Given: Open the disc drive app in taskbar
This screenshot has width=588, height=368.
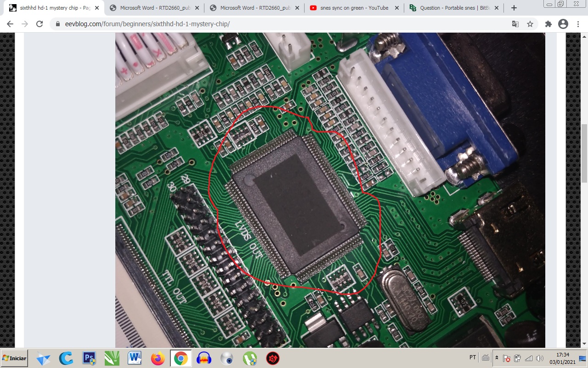Looking at the screenshot, I should click(227, 358).
